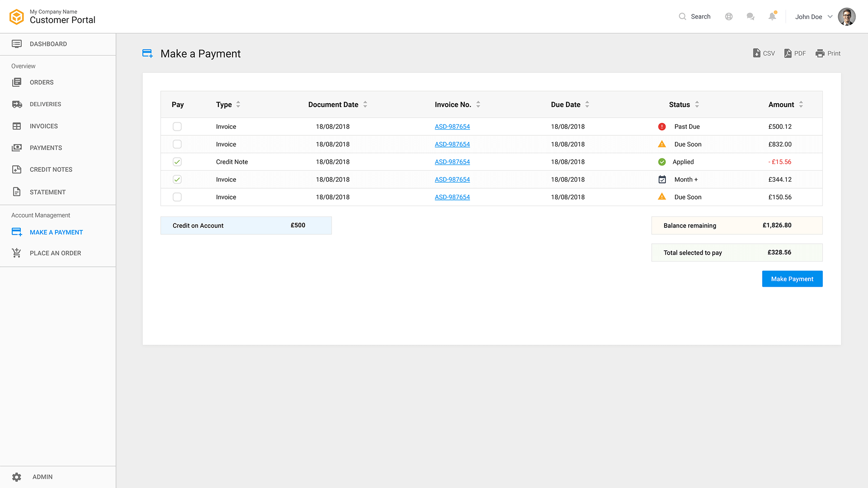Image resolution: width=868 pixels, height=488 pixels.
Task: Click the Statement file icon
Action: click(x=16, y=192)
